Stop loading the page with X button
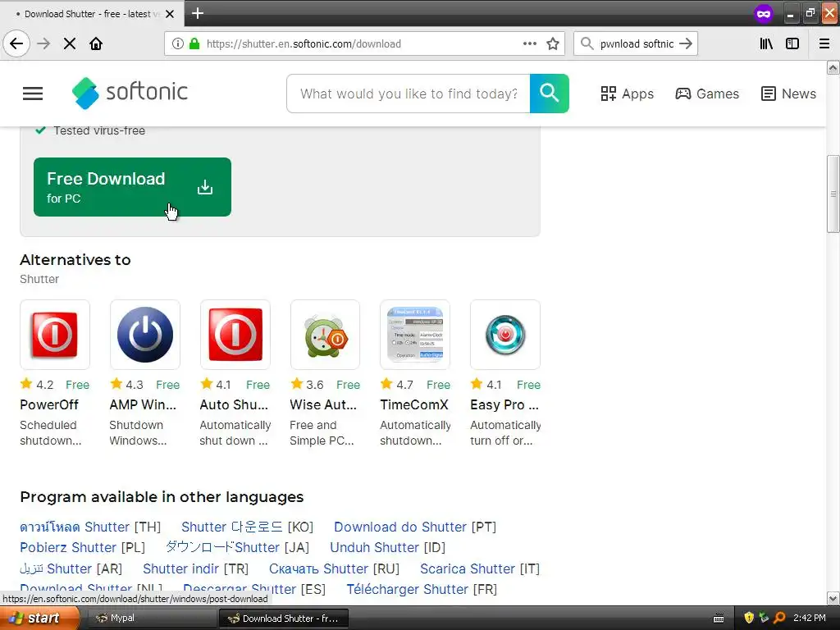The height and width of the screenshot is (630, 840). pyautogui.click(x=70, y=44)
